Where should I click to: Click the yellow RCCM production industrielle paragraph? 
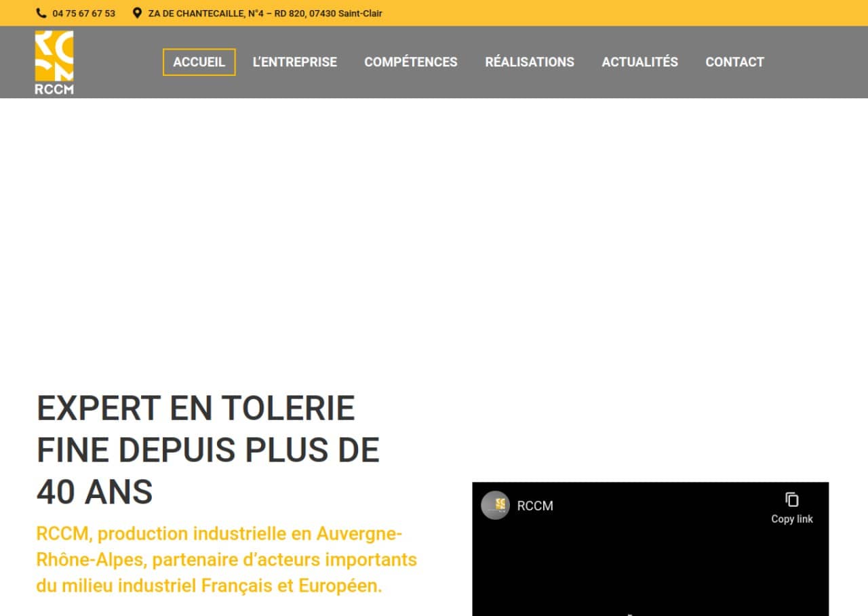click(226, 560)
